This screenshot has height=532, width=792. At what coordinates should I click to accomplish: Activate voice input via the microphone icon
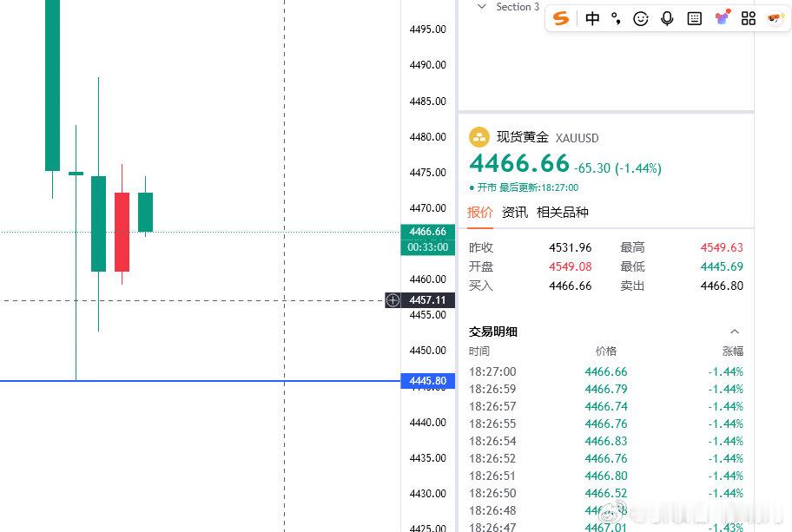[x=667, y=18]
